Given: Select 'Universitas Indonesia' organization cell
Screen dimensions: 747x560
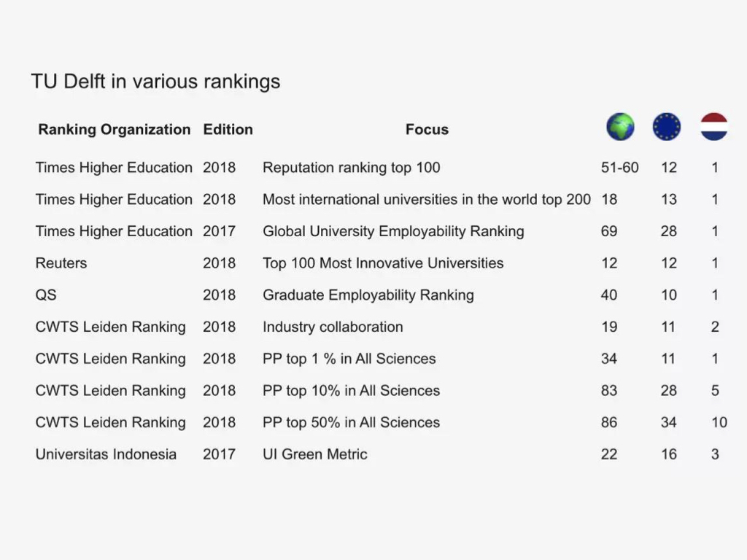Looking at the screenshot, I should pos(106,455).
